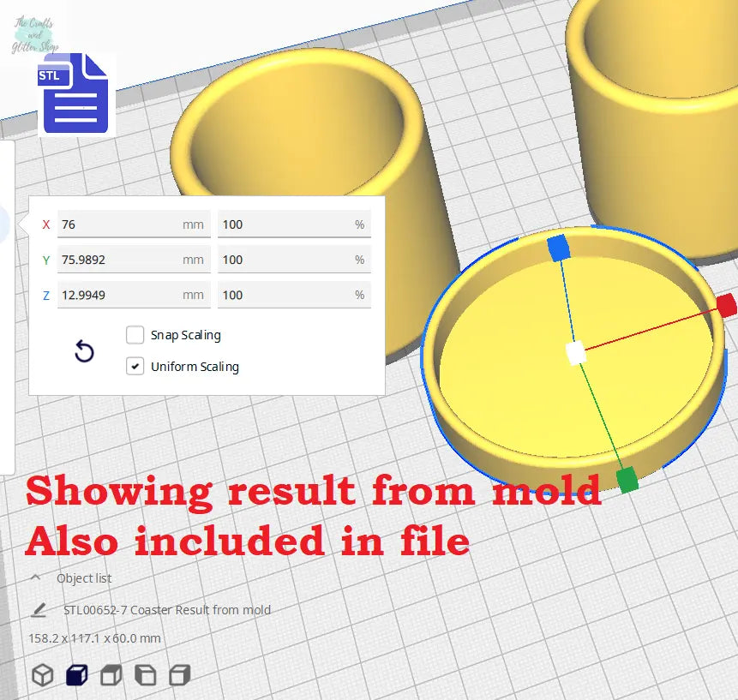Click the blue Z-axis scale handle
738x700 pixels.
(559, 248)
